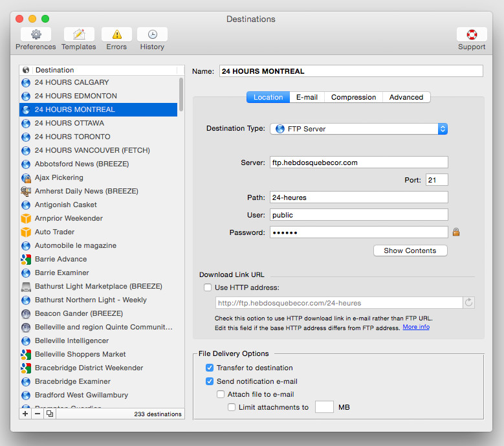Click the Amherst Daily News row icon

[26, 191]
